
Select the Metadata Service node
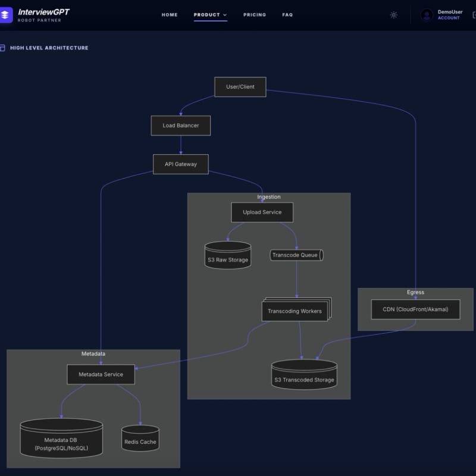(x=101, y=374)
